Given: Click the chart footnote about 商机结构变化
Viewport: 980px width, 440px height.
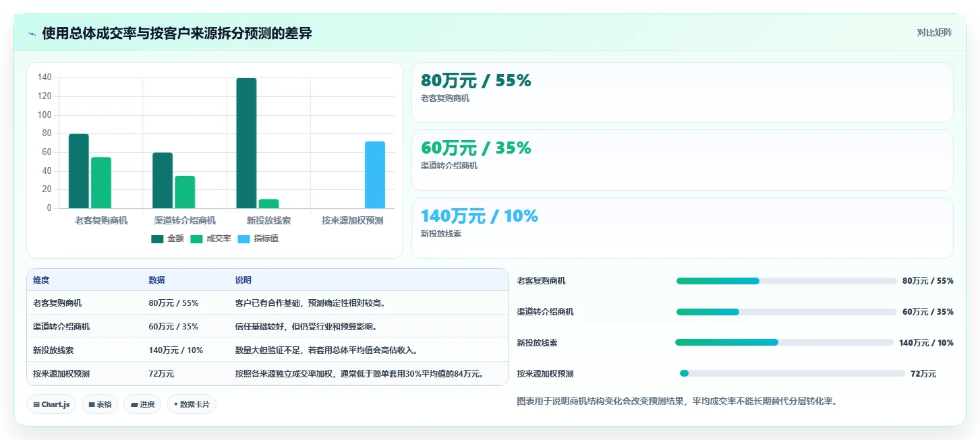Looking at the screenshot, I should point(676,401).
